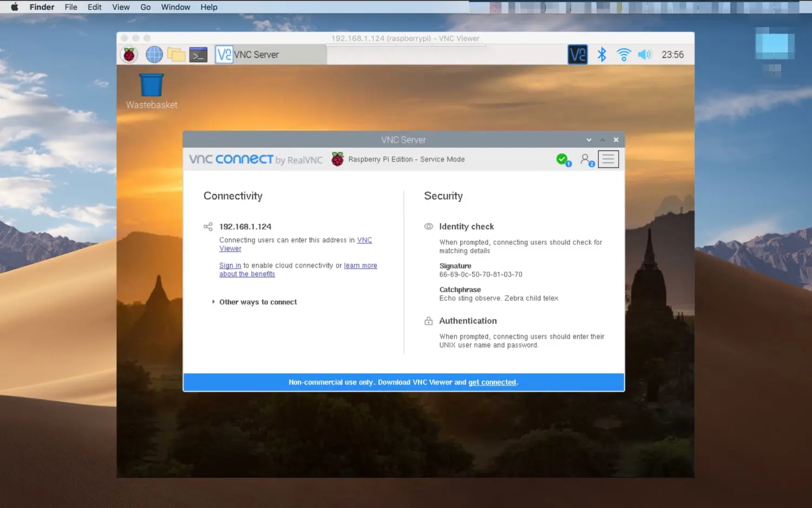Open the file manager folders icon
The height and width of the screenshot is (508, 812).
click(x=176, y=55)
